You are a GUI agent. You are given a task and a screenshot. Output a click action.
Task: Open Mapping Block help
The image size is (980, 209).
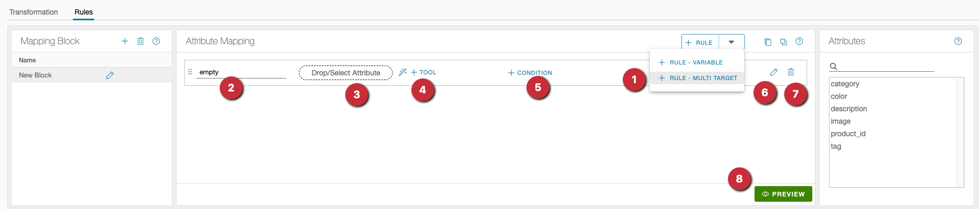pos(156,41)
